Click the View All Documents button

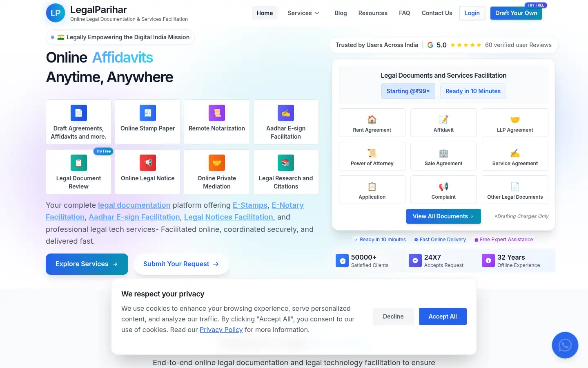click(443, 216)
